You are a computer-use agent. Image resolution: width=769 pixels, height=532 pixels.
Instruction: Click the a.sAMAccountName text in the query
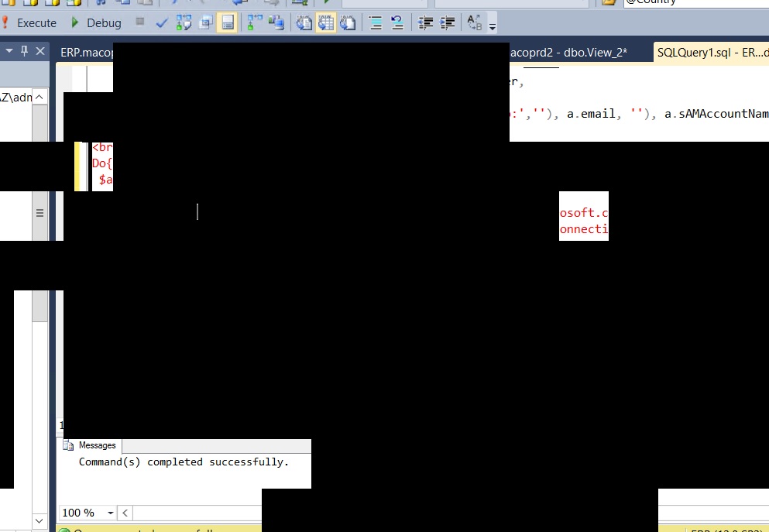(716, 114)
